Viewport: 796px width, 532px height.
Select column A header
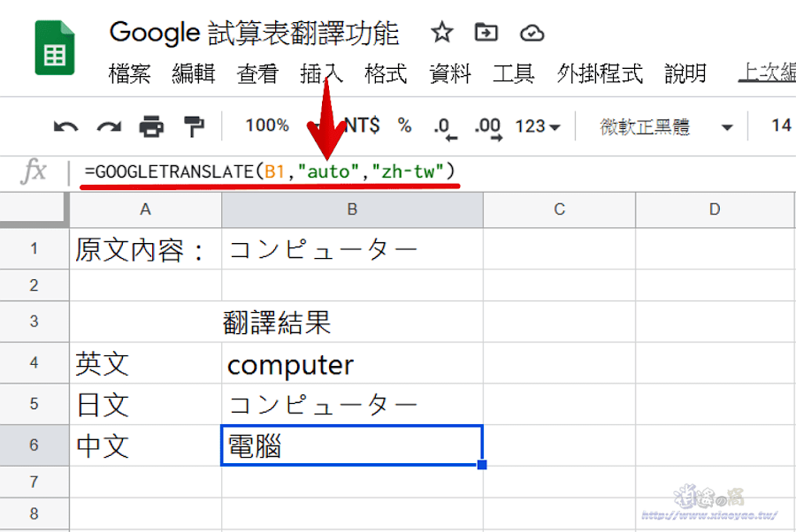coord(145,209)
